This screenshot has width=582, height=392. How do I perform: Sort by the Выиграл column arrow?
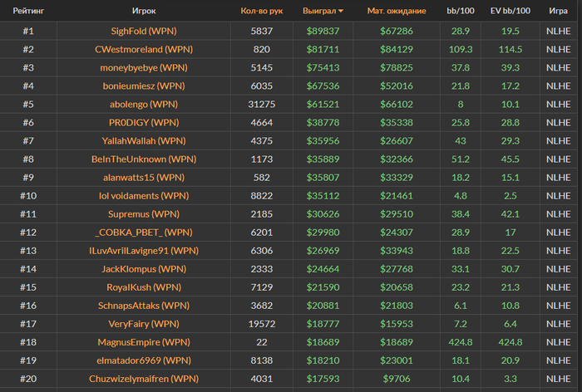pos(341,11)
